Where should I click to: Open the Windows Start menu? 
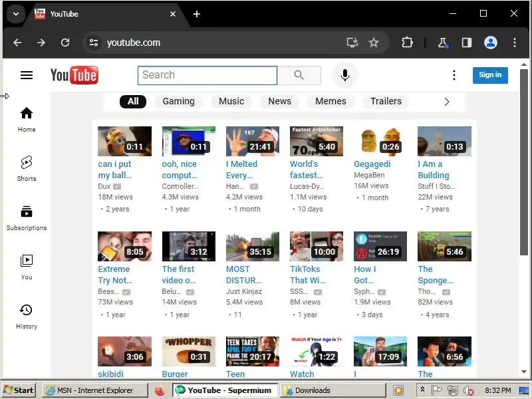pos(19,390)
